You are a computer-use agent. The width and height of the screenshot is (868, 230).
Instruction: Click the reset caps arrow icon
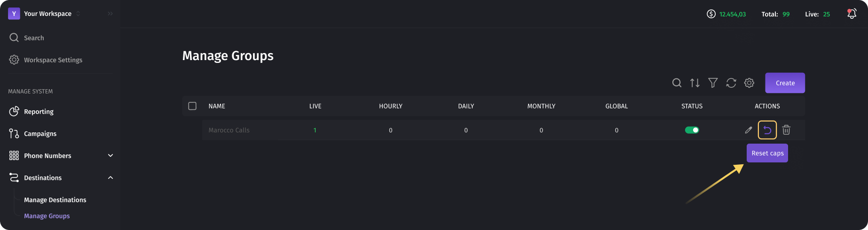tap(767, 130)
